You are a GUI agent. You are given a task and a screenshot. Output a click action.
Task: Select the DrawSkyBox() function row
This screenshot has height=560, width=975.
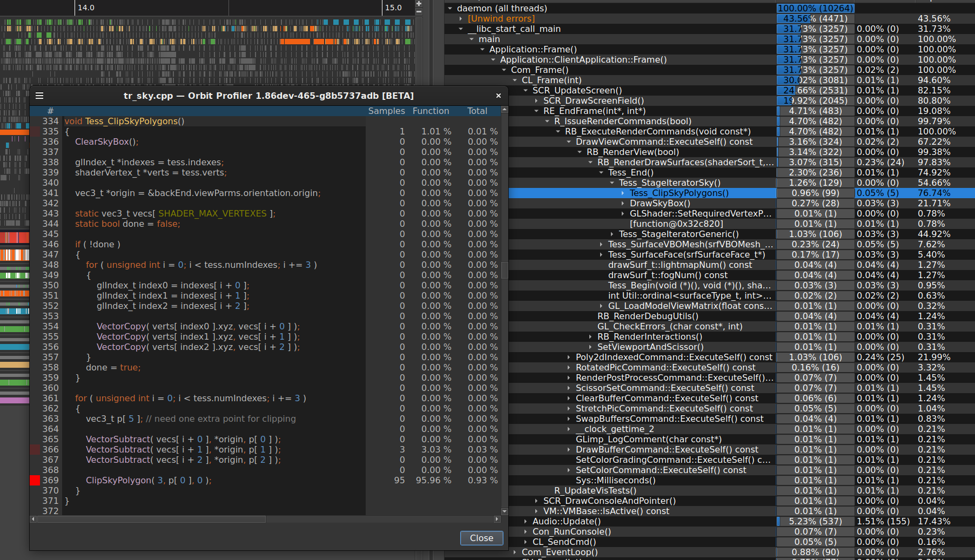coord(660,203)
